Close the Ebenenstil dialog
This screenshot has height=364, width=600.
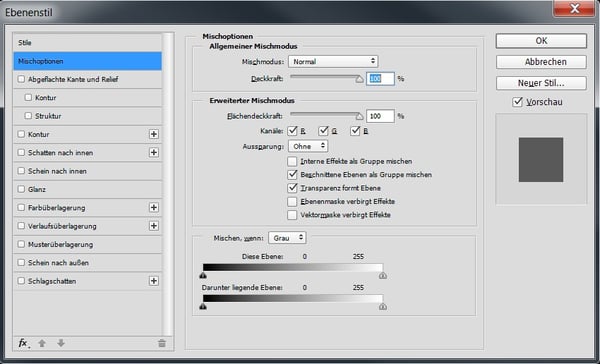574,8
